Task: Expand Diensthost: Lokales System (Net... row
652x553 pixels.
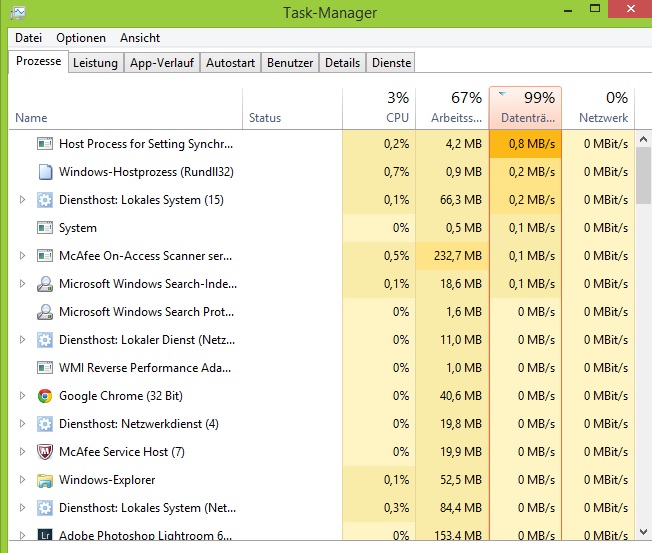Action: [x=22, y=508]
